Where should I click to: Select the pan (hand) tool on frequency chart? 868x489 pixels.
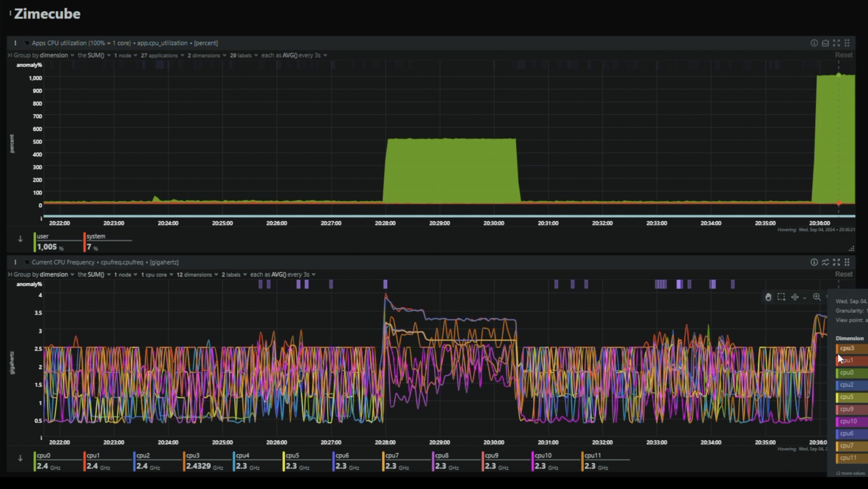pyautogui.click(x=768, y=297)
